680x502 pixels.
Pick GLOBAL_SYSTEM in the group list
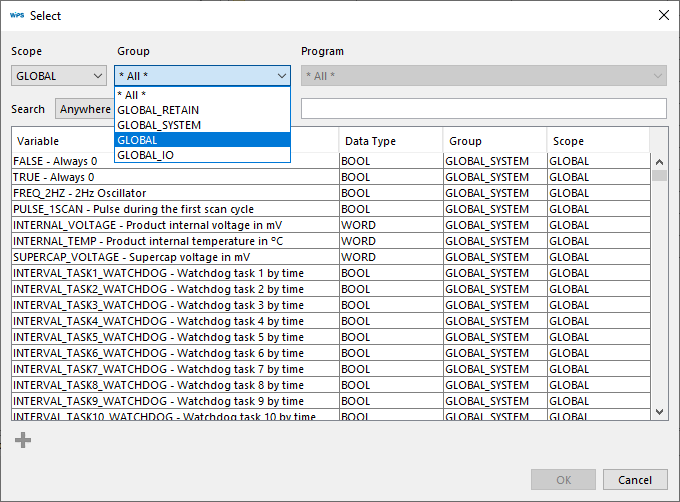[202, 125]
